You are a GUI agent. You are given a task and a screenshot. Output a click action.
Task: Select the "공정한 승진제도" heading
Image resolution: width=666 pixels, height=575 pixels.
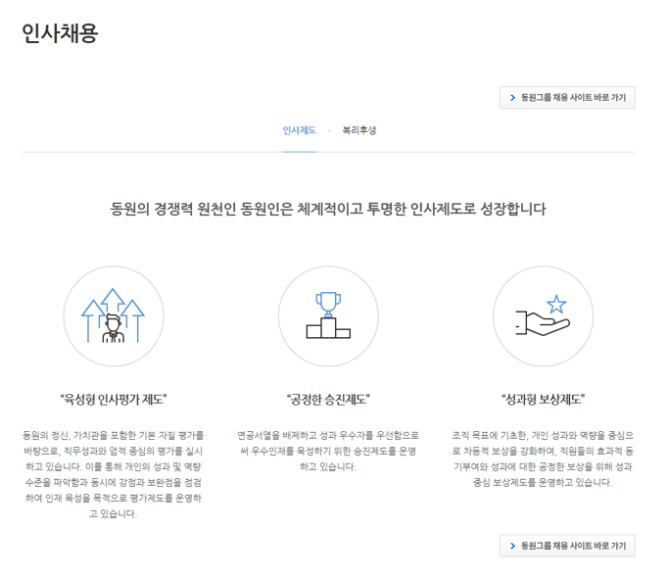[328, 400]
